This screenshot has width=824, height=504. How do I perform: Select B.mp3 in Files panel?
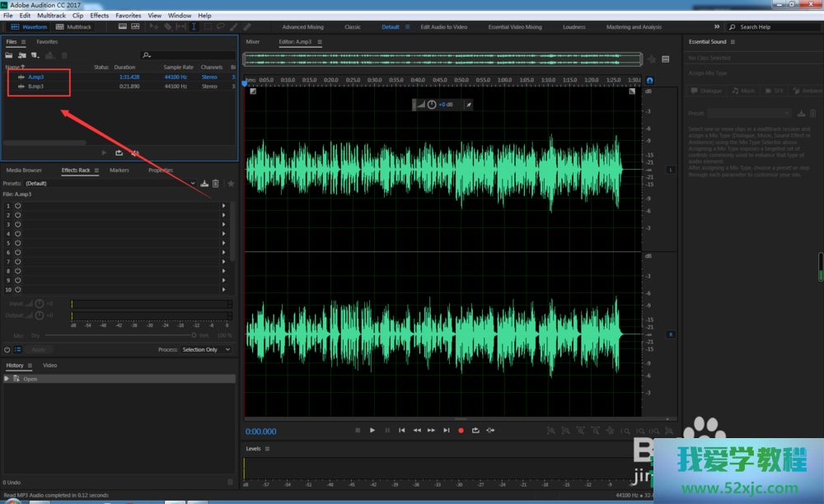click(36, 86)
